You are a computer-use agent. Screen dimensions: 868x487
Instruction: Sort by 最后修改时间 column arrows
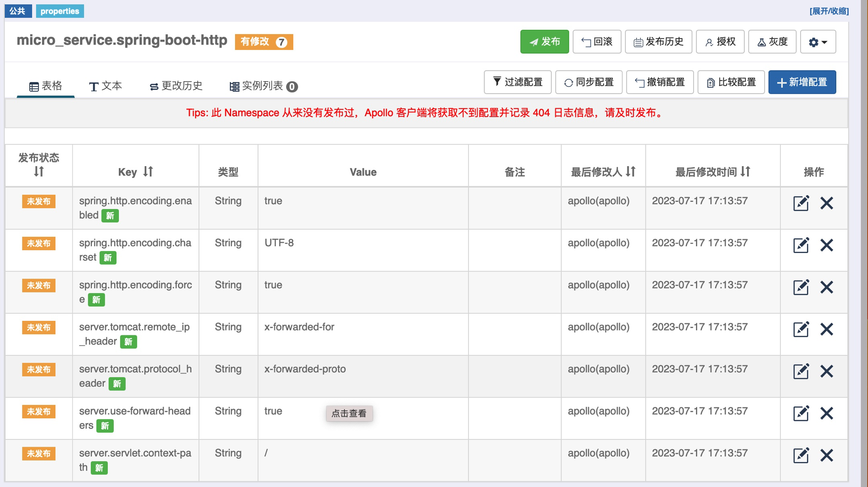point(745,172)
